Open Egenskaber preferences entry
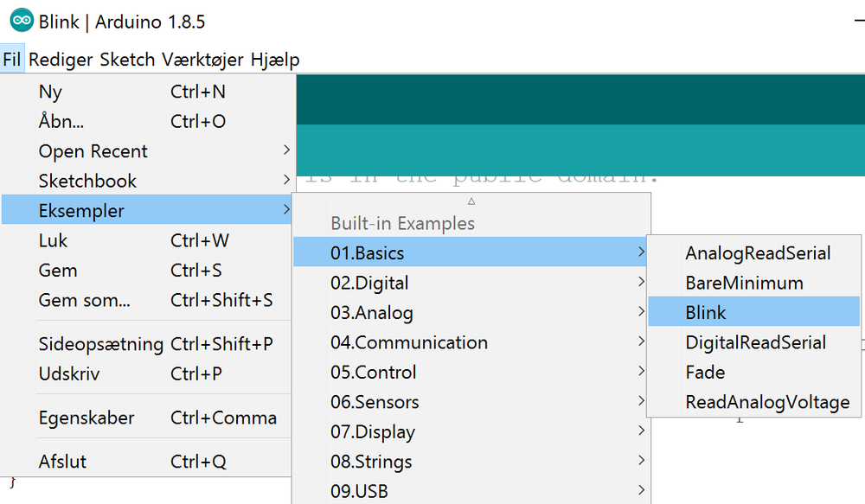 86,418
